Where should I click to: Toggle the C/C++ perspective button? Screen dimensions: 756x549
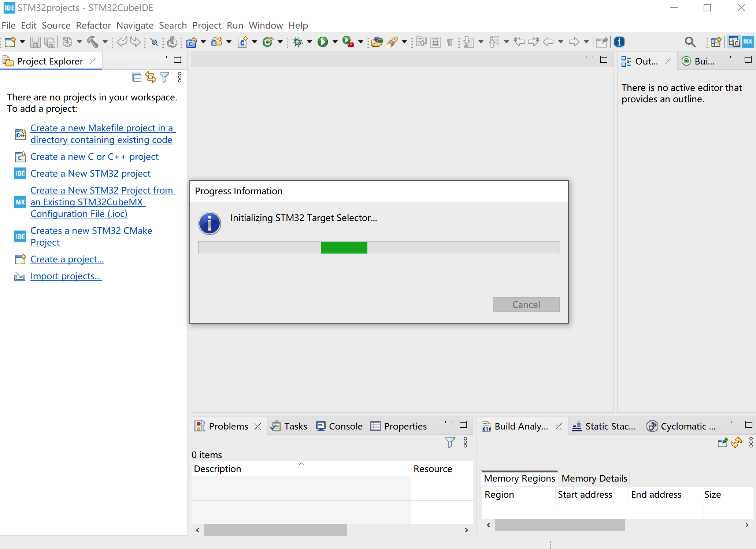pyautogui.click(x=734, y=42)
